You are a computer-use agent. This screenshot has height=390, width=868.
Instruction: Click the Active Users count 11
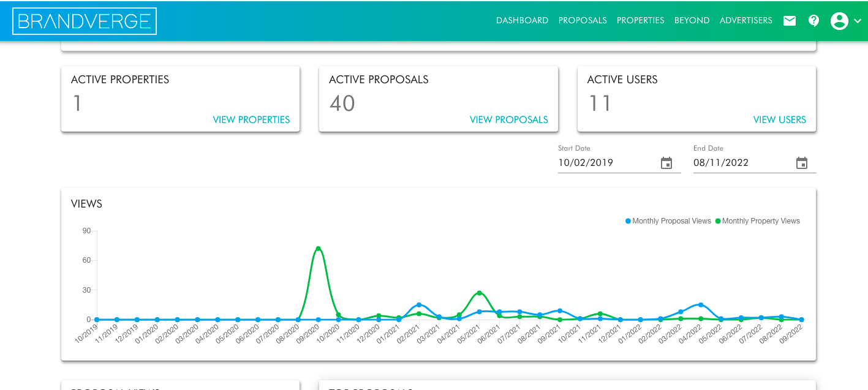coord(600,103)
